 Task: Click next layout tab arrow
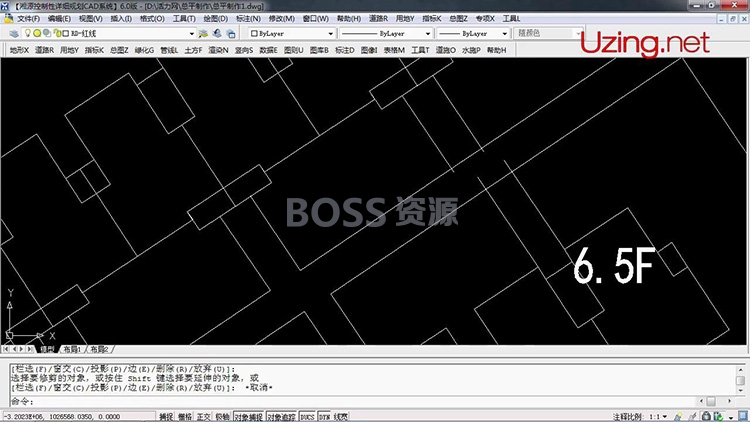coord(22,349)
